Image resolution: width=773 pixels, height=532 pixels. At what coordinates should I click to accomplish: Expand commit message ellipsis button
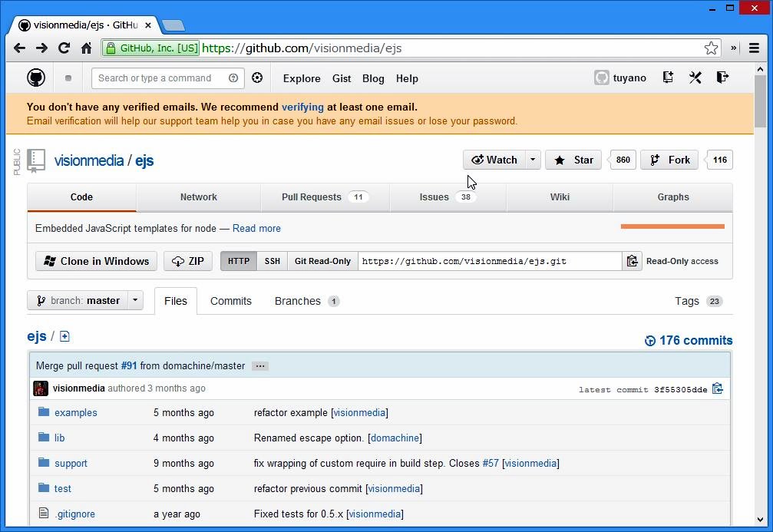click(x=260, y=366)
